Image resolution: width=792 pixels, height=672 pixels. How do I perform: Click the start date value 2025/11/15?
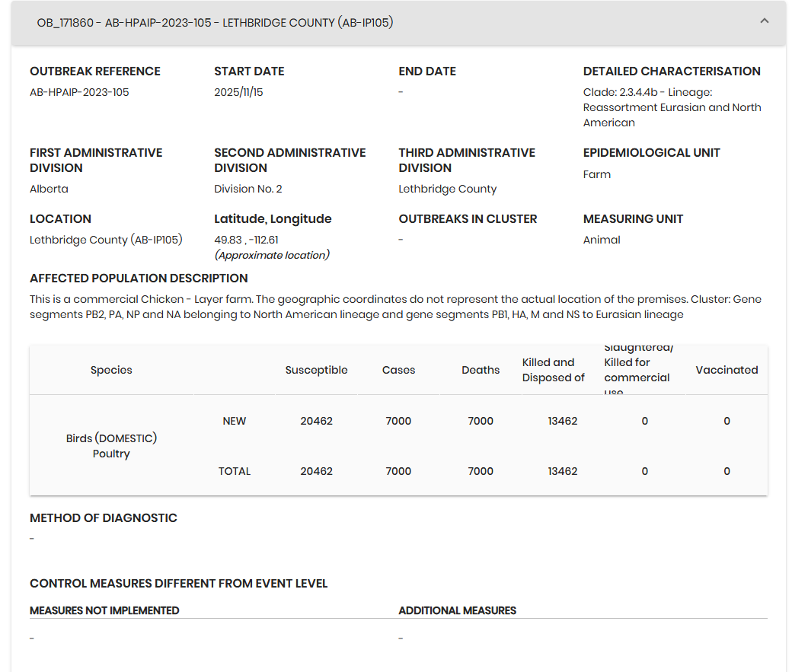(x=238, y=92)
